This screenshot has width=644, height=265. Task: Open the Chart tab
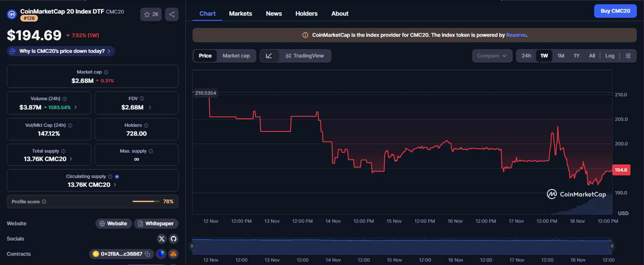click(x=207, y=14)
